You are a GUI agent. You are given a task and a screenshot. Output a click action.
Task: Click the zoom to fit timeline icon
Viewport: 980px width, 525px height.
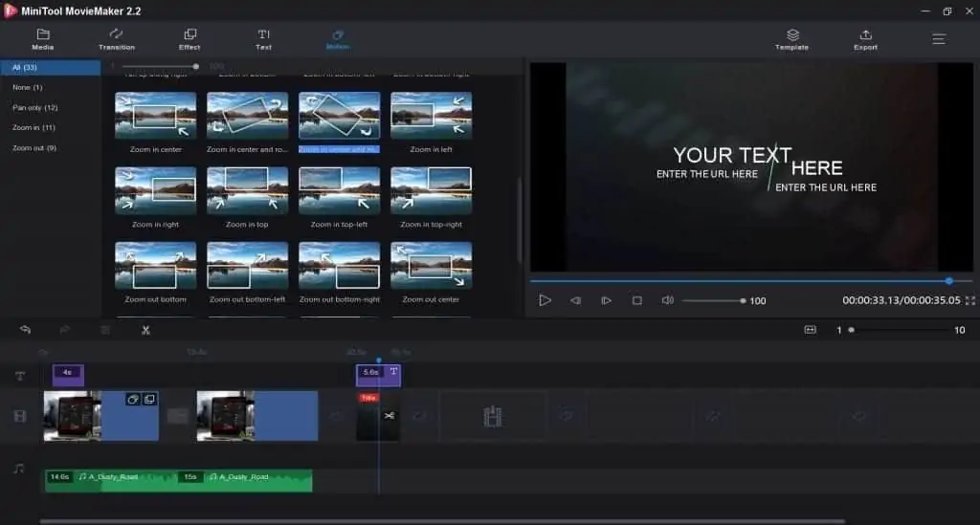pyautogui.click(x=810, y=330)
